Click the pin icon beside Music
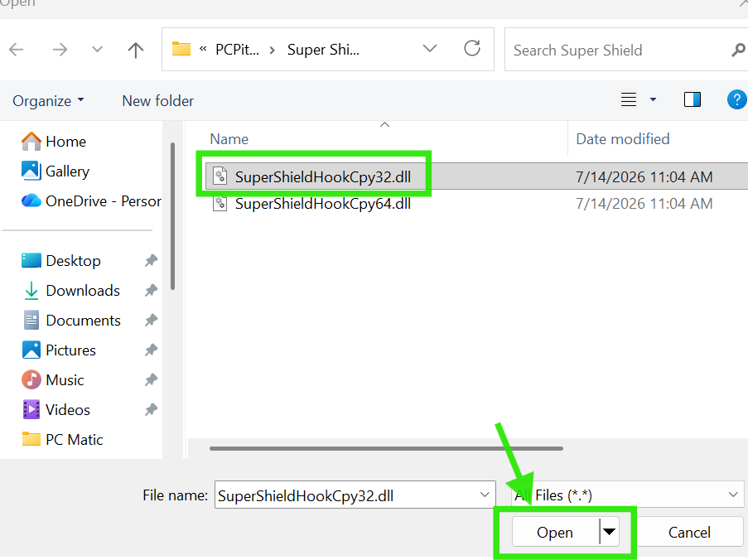 pos(152,379)
